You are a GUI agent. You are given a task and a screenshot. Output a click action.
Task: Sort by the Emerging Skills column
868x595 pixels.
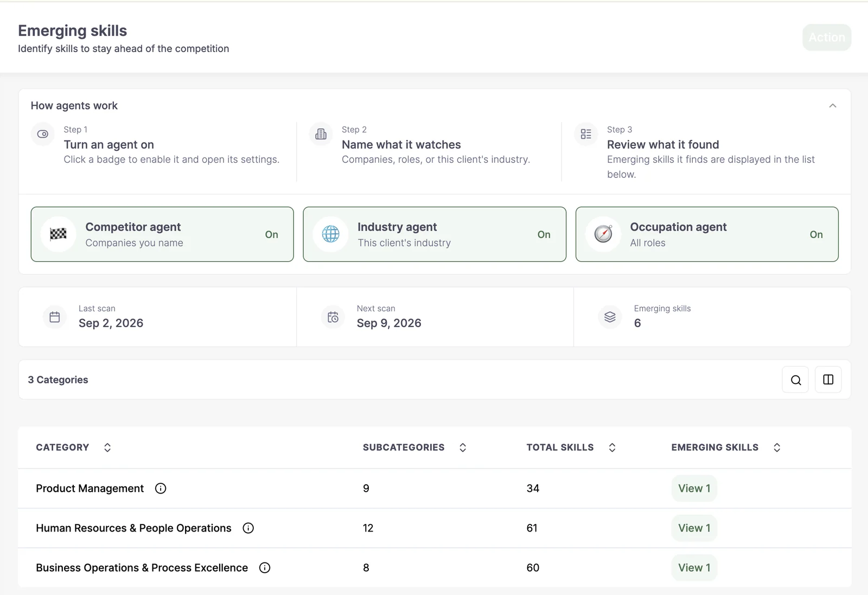[777, 447]
